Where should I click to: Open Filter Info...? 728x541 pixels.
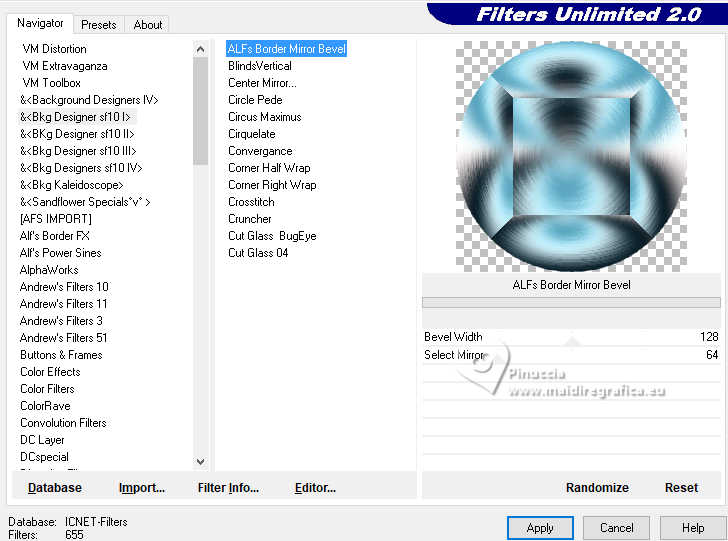(x=228, y=488)
